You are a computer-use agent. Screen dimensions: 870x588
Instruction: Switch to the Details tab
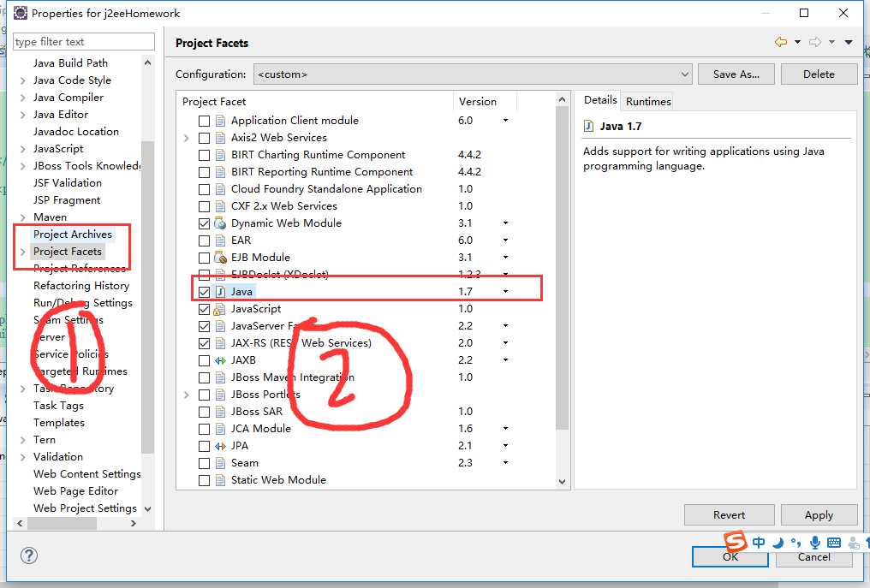point(600,100)
